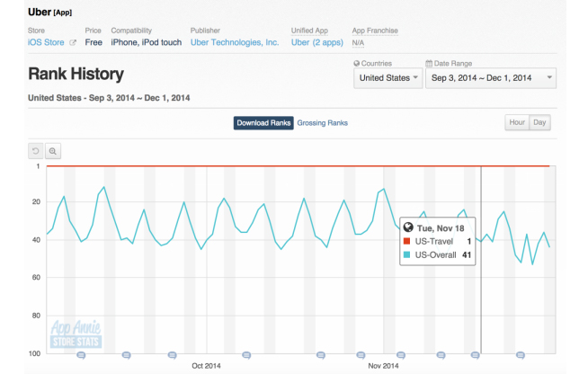Click the red US-Travel rank line

pos(270,166)
